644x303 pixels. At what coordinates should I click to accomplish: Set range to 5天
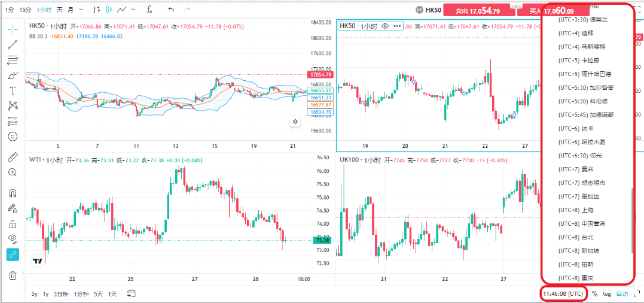[x=99, y=294]
